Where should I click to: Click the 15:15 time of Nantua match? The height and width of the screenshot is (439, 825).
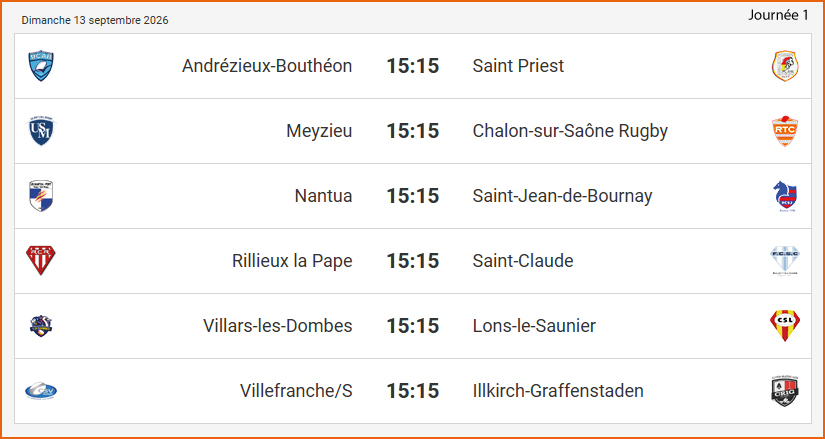pos(412,196)
